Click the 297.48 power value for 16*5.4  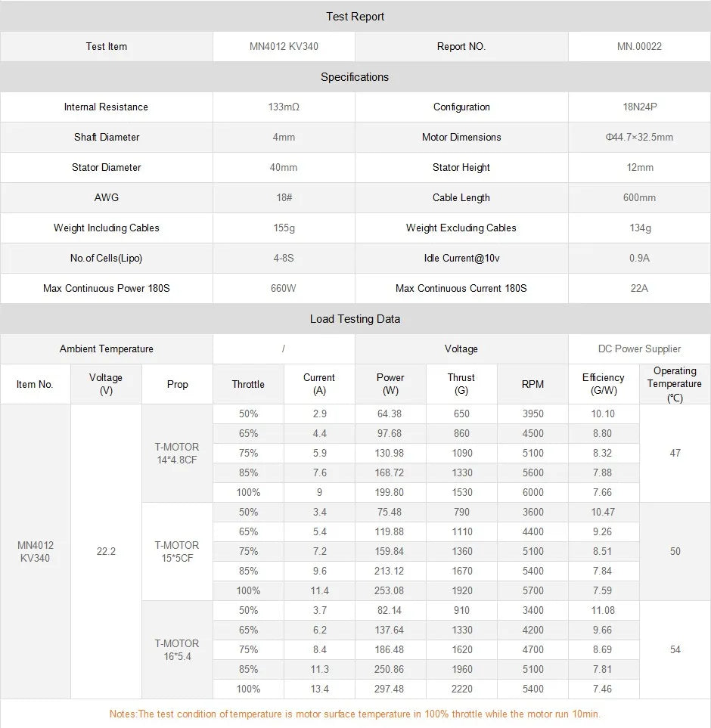[x=391, y=689]
